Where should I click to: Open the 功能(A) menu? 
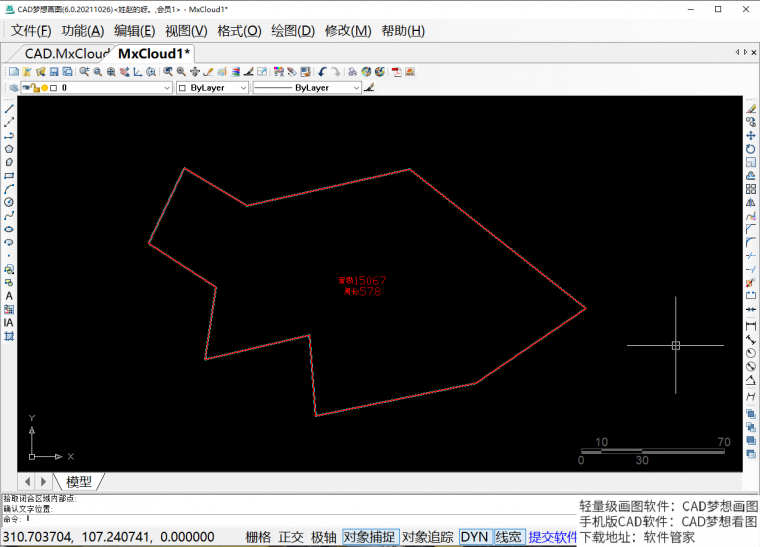tap(83, 31)
